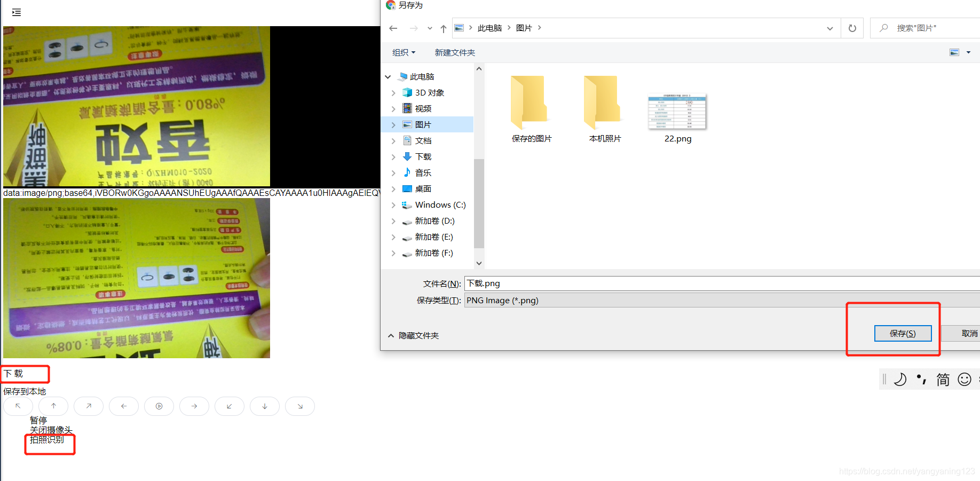Click the right arrow camera control button
Image resolution: width=980 pixels, height=481 pixels.
194,406
